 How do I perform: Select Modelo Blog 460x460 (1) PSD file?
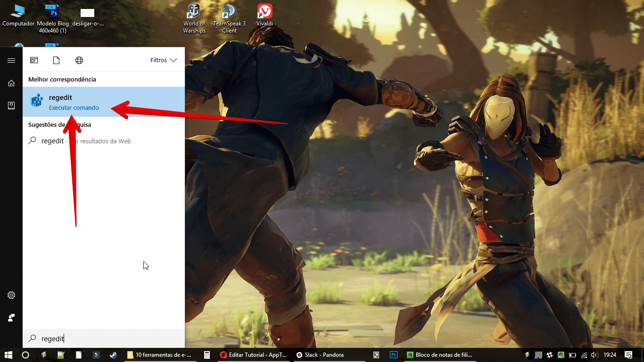click(53, 19)
